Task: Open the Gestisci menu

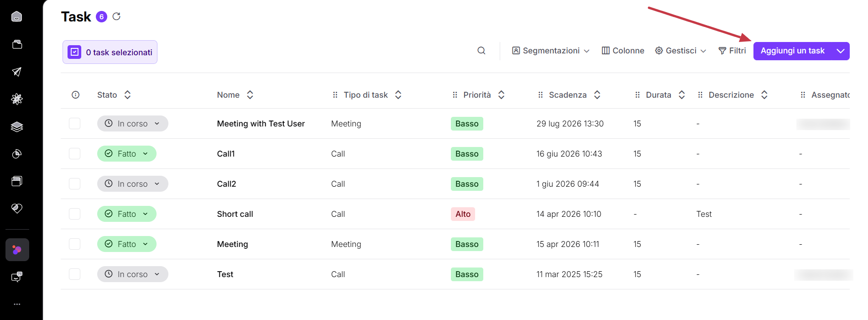Action: 681,51
